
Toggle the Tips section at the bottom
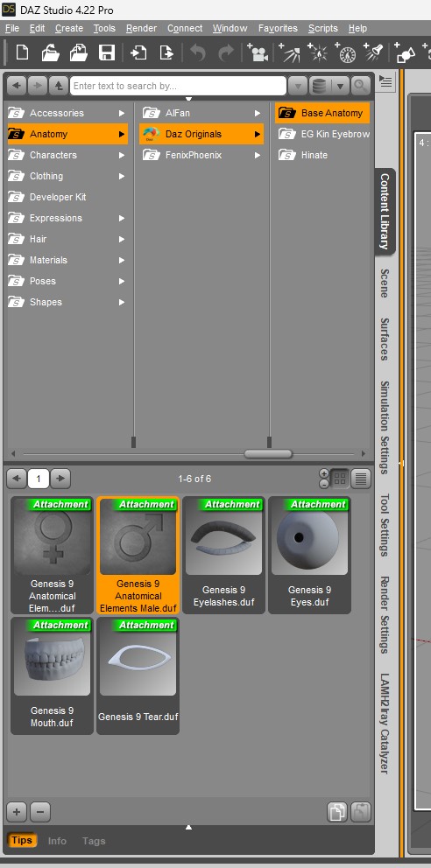22,840
